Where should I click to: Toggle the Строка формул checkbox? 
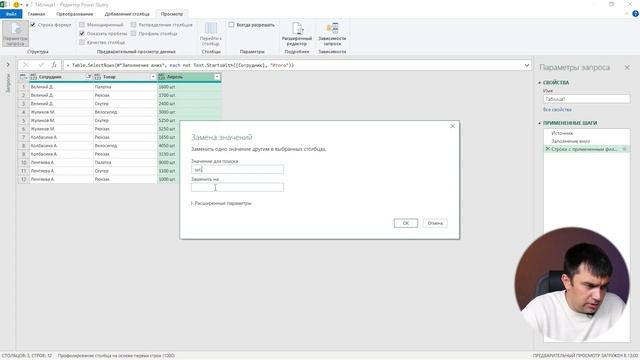tap(33, 25)
